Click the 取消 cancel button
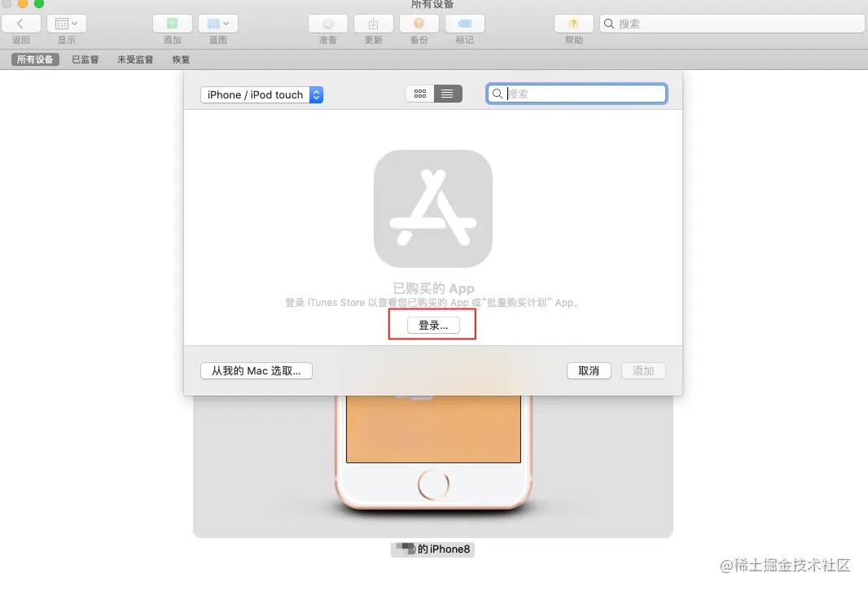The image size is (868, 591). click(589, 370)
